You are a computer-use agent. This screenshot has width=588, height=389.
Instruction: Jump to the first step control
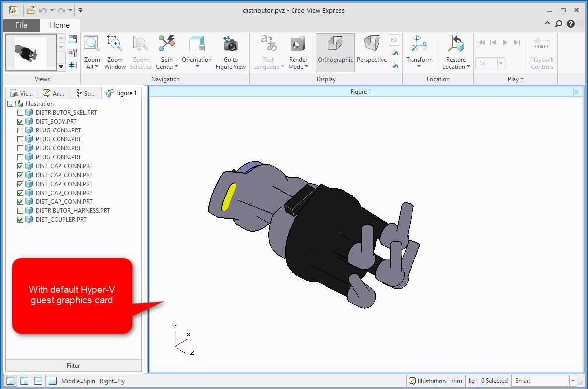(481, 42)
